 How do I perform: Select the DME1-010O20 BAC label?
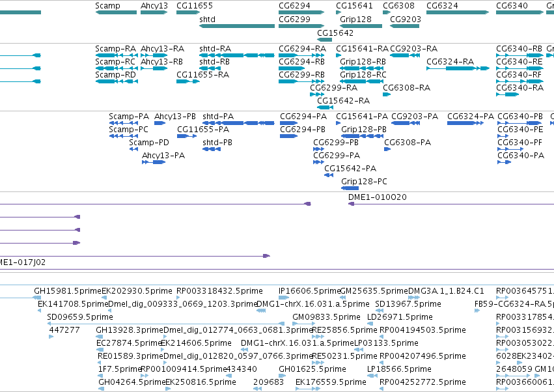tap(378, 197)
